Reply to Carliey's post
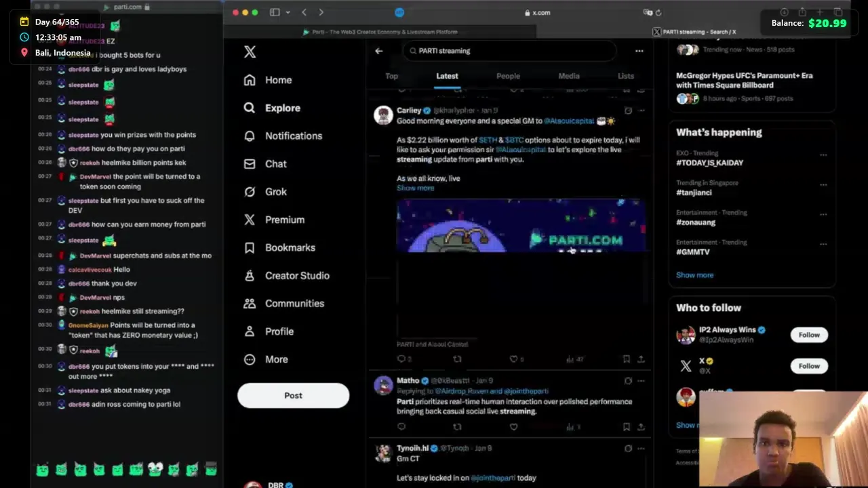 click(401, 359)
